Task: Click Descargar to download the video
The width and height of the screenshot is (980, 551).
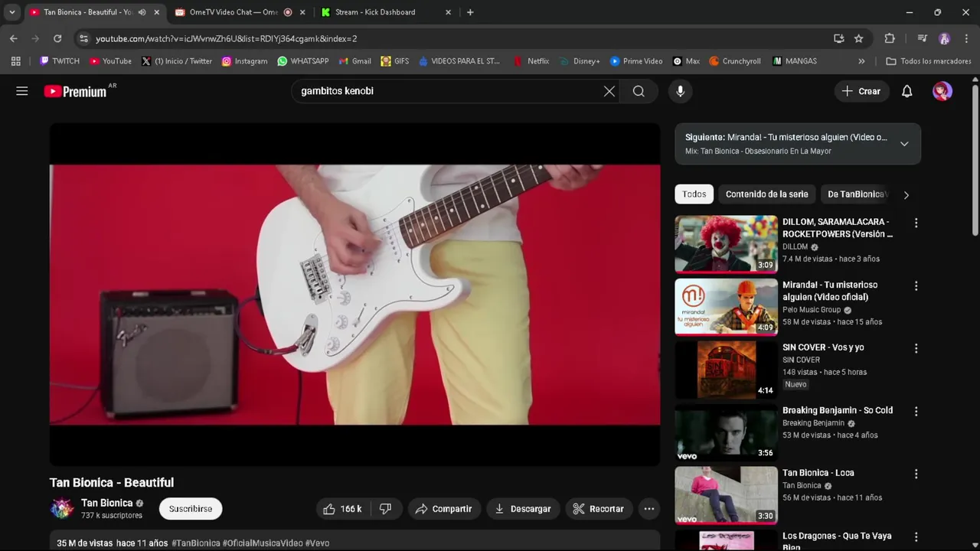Action: [x=523, y=509]
